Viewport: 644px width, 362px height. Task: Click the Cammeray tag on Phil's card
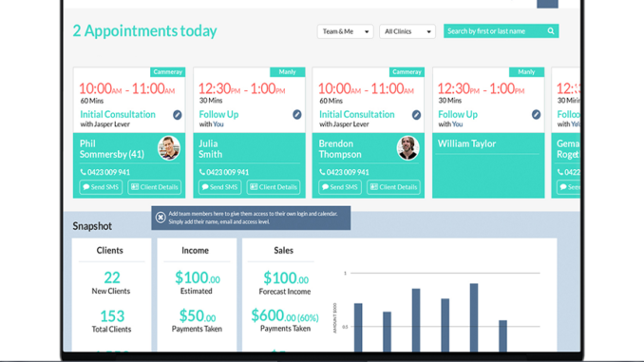tap(167, 72)
